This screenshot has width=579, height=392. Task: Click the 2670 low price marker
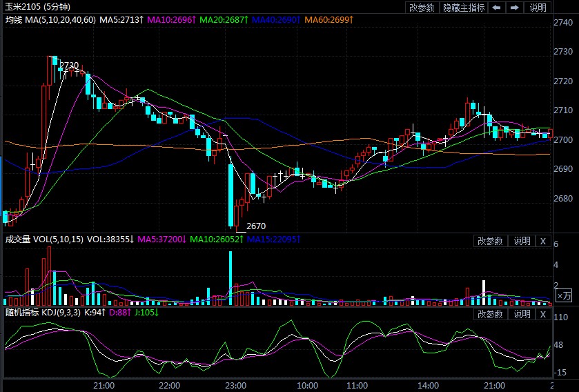point(256,226)
